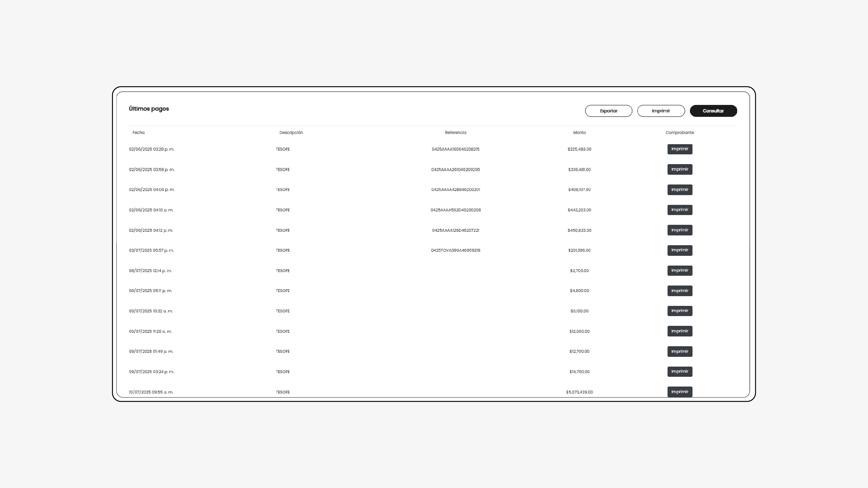868x488 pixels.
Task: Click the Exportar button
Action: pos(608,111)
